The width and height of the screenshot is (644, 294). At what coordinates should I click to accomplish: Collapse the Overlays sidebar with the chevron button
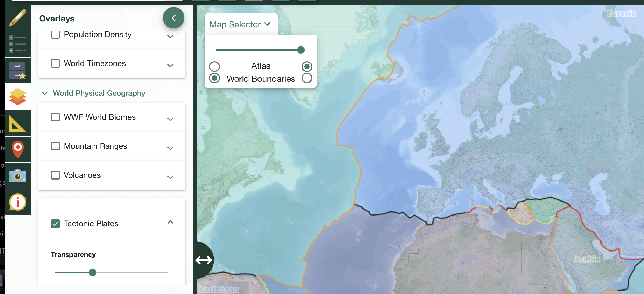(173, 18)
